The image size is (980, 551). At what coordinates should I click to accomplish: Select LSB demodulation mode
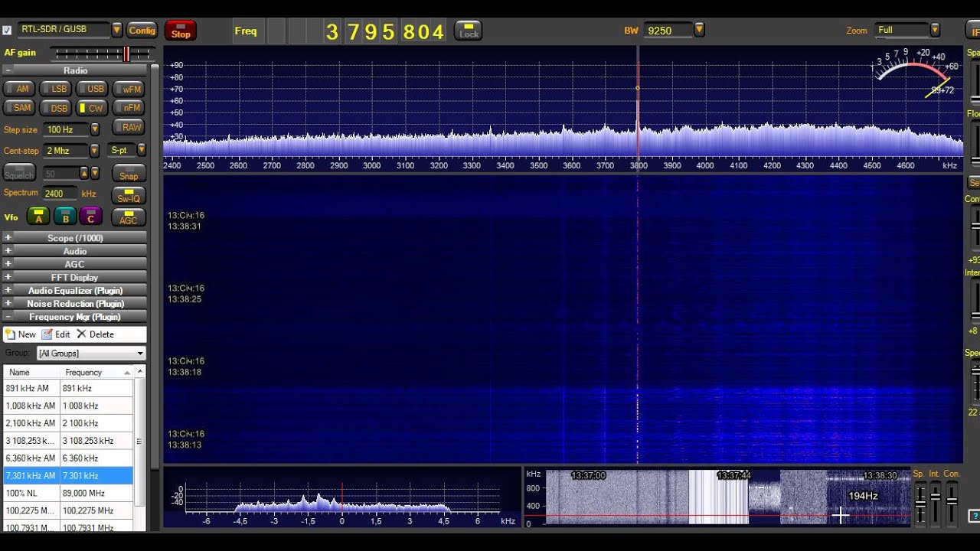(x=54, y=89)
